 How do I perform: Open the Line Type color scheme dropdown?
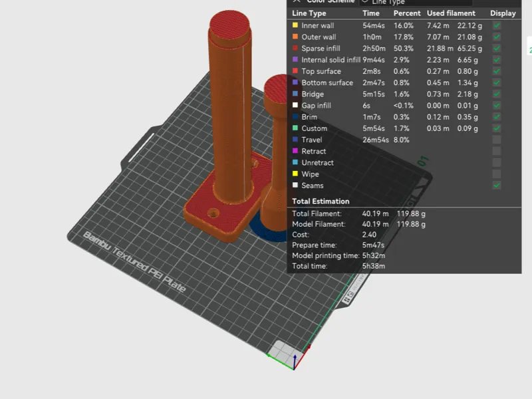click(x=416, y=2)
